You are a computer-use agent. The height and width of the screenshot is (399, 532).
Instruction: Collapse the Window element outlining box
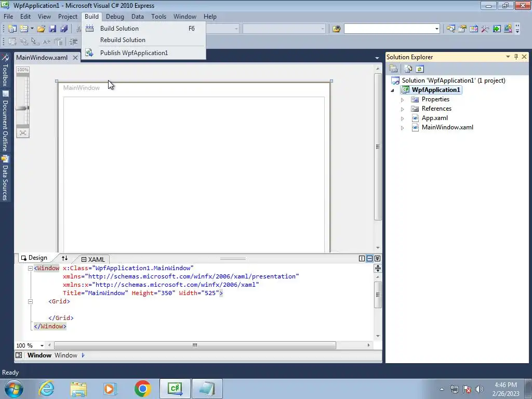click(x=30, y=268)
